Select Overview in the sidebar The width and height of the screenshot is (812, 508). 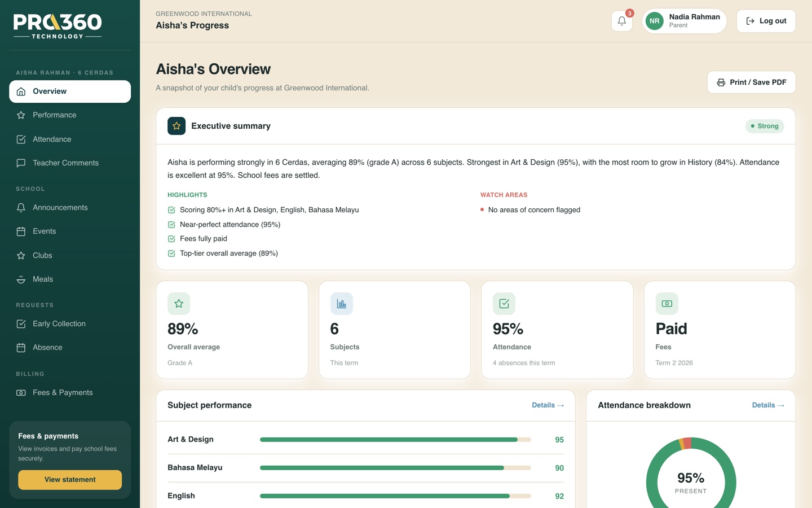click(70, 91)
